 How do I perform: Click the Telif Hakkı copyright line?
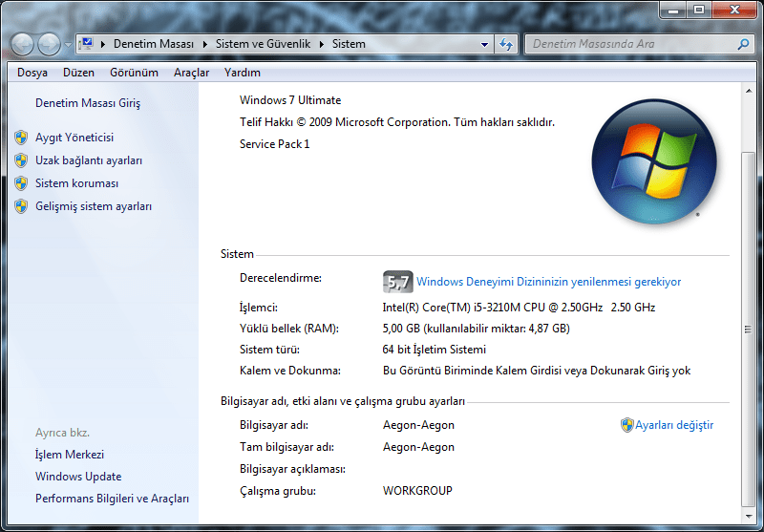tap(397, 122)
